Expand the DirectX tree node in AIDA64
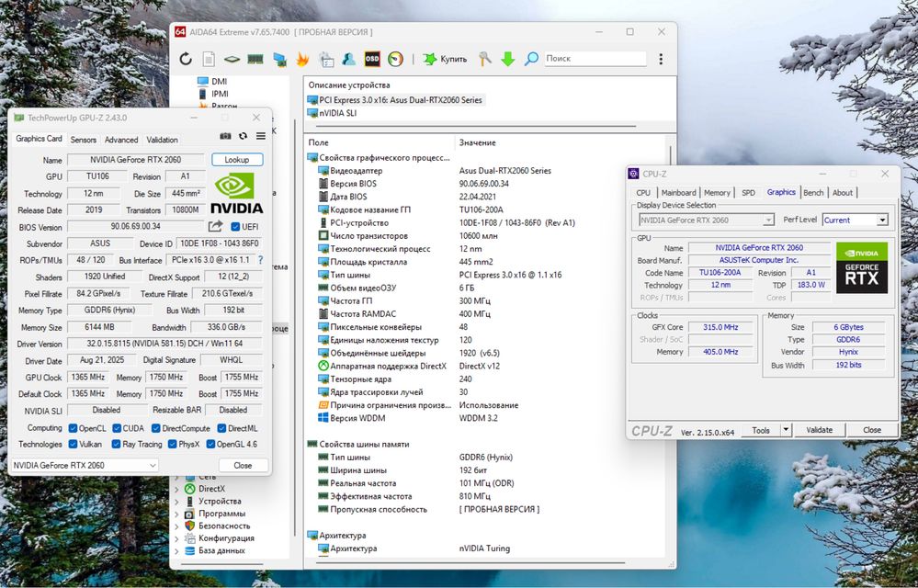 click(x=176, y=489)
